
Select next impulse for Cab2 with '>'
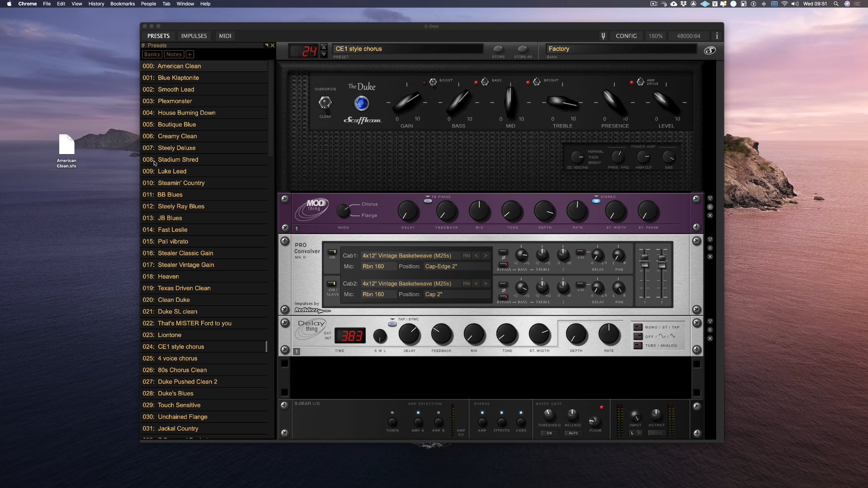(x=486, y=284)
